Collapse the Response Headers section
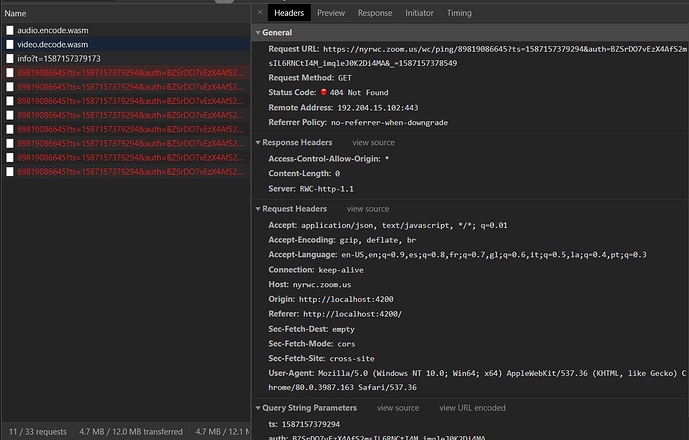Screen dimensions: 689x440 tap(258, 142)
